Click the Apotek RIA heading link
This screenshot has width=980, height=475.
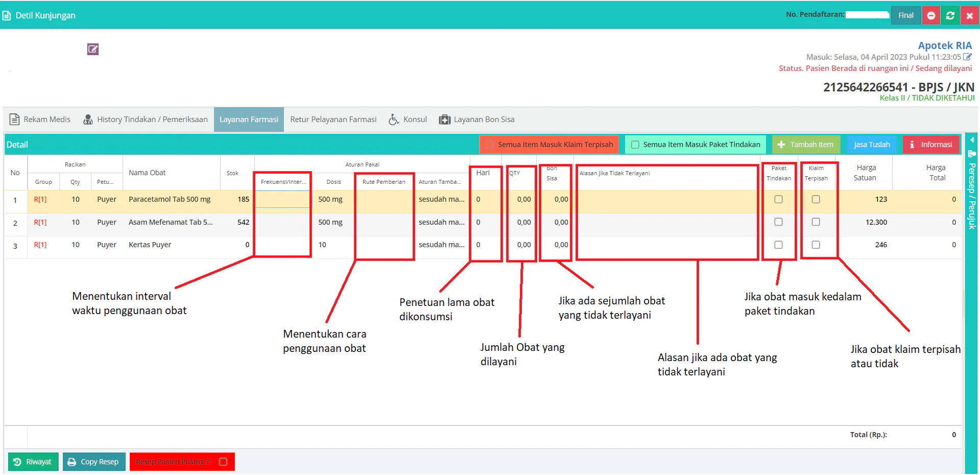pyautogui.click(x=945, y=45)
